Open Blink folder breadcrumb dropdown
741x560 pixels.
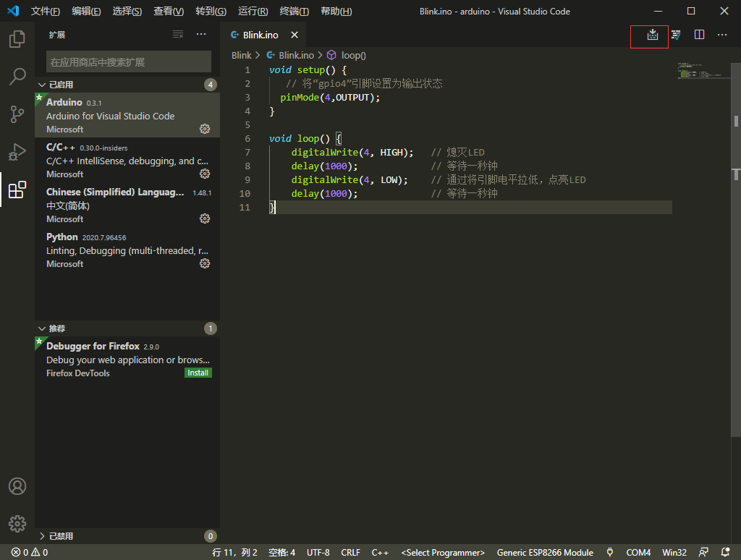click(x=242, y=55)
